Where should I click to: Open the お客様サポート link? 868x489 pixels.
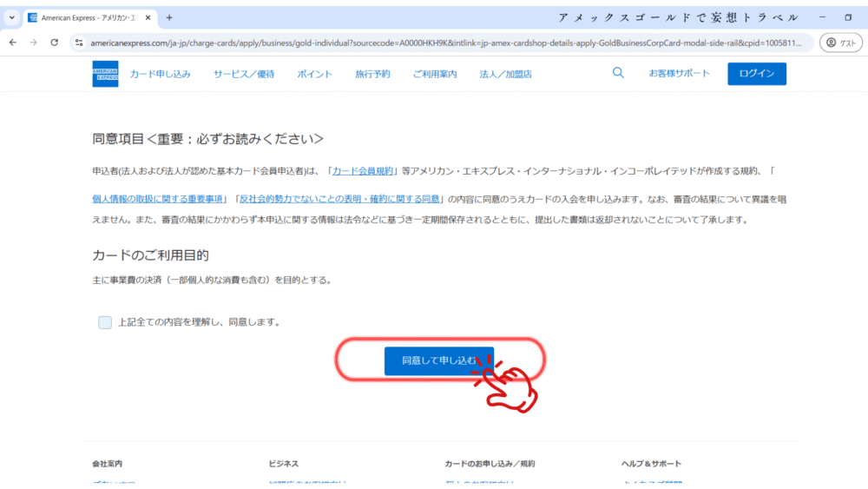680,74
